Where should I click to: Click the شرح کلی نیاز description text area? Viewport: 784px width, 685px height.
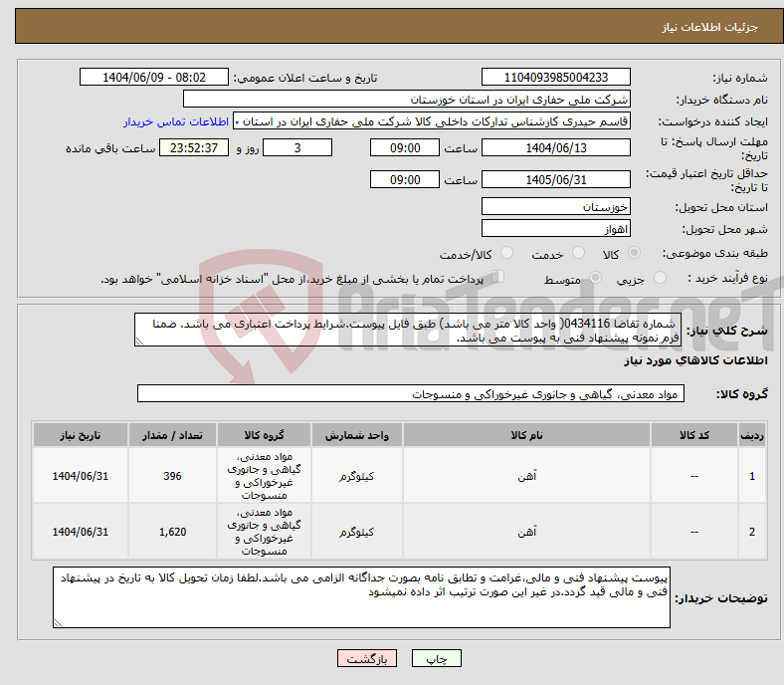(408, 330)
